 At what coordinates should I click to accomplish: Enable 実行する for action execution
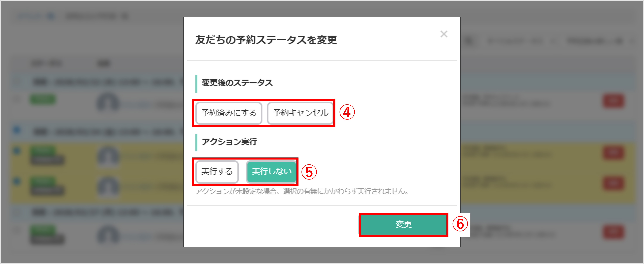(217, 172)
